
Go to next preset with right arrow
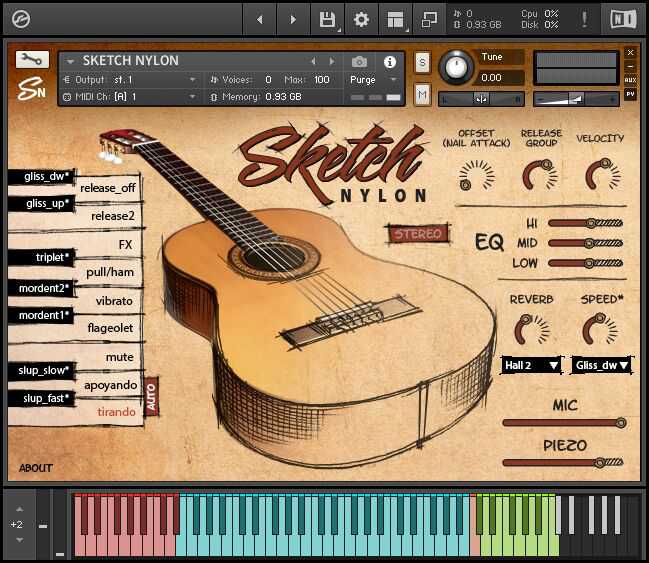pyautogui.click(x=293, y=19)
